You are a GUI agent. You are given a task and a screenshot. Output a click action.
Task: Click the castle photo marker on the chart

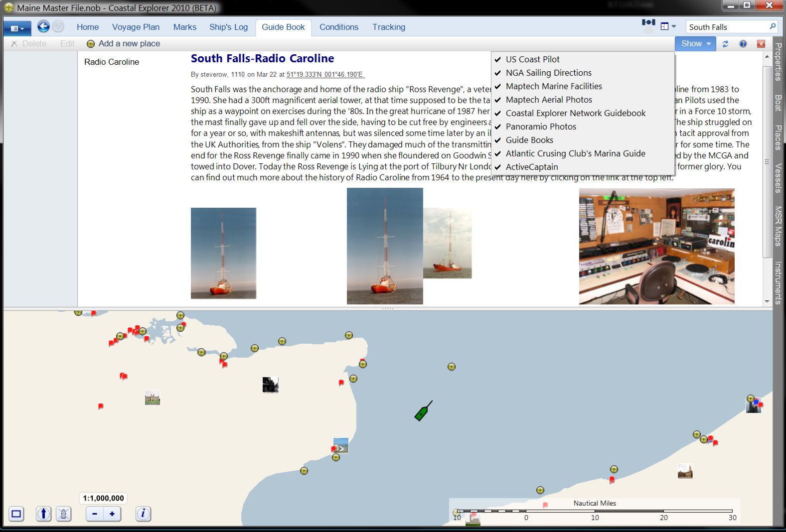pos(153,398)
